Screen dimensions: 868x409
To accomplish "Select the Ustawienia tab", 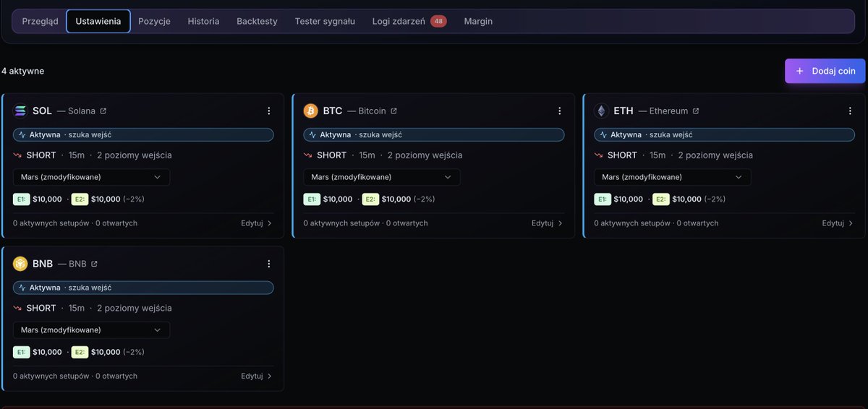I will point(98,21).
